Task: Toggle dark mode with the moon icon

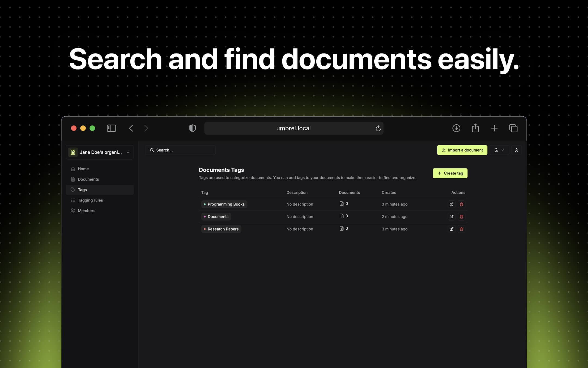Action: (497, 150)
